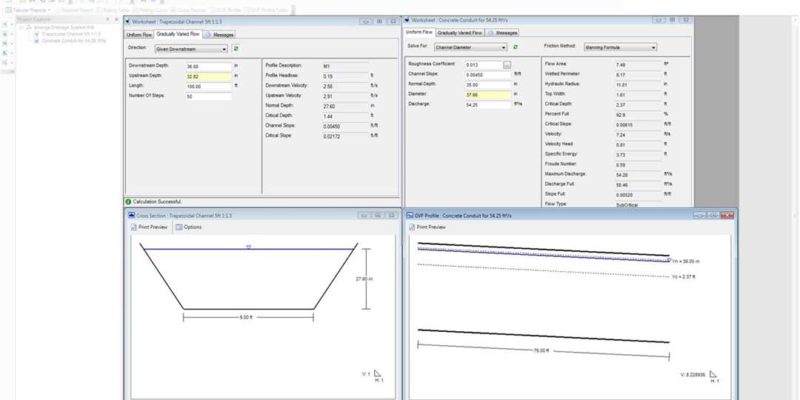Click the green recalculate icon beside Direction dropdown
The image size is (800, 400).
(236, 47)
